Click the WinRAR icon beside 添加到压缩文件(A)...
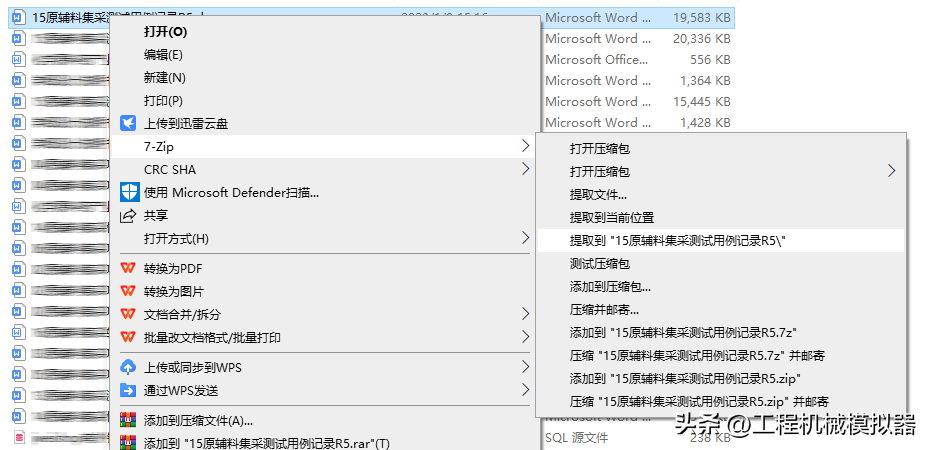This screenshot has width=930, height=450. (x=128, y=420)
